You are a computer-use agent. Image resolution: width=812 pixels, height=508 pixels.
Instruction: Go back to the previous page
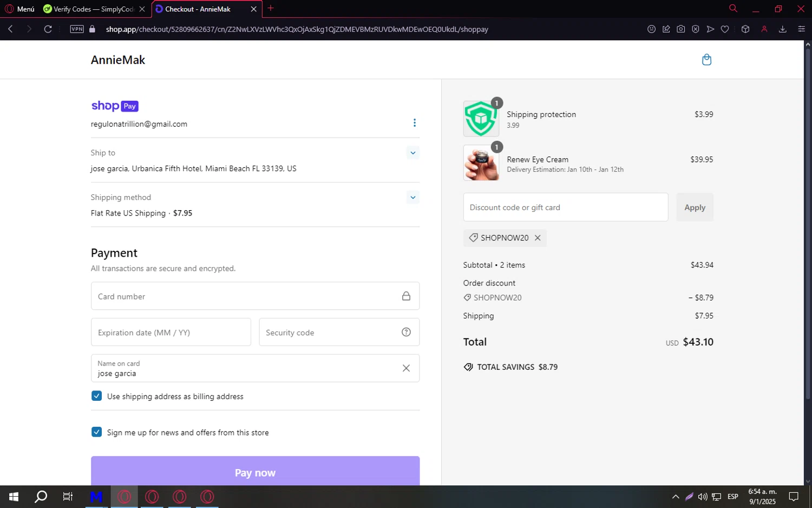10,29
